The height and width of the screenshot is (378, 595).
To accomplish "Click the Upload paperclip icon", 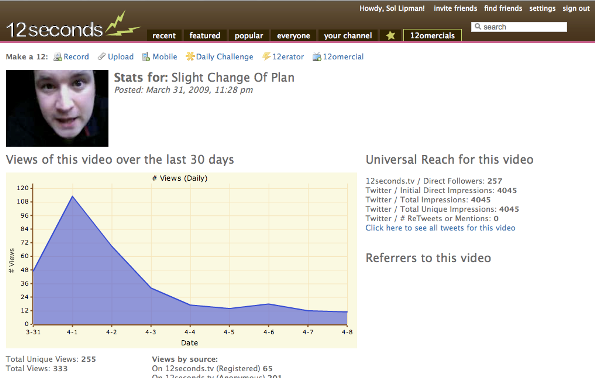I will pyautogui.click(x=101, y=57).
